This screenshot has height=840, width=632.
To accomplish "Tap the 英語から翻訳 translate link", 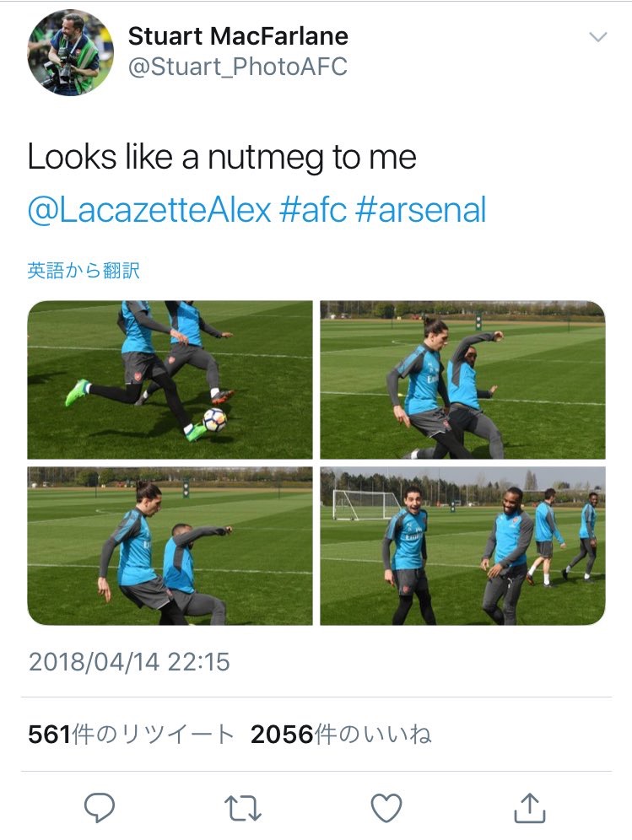I will point(84,271).
